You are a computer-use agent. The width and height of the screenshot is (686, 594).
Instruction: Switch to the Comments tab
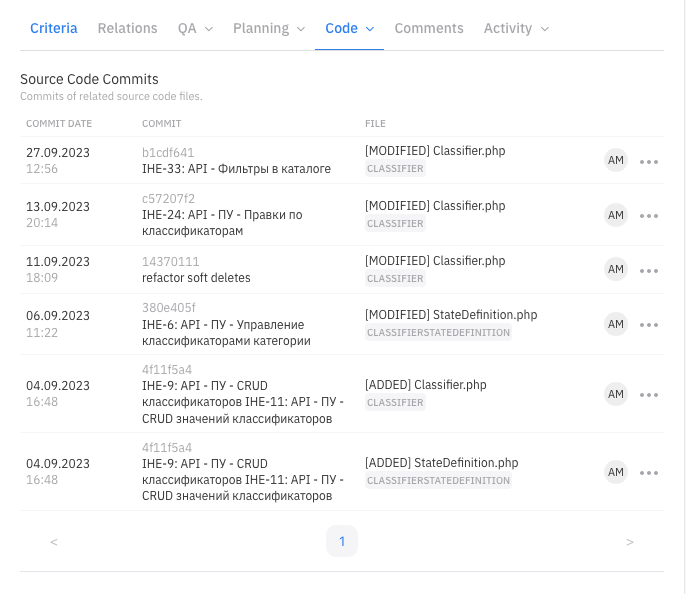(429, 28)
